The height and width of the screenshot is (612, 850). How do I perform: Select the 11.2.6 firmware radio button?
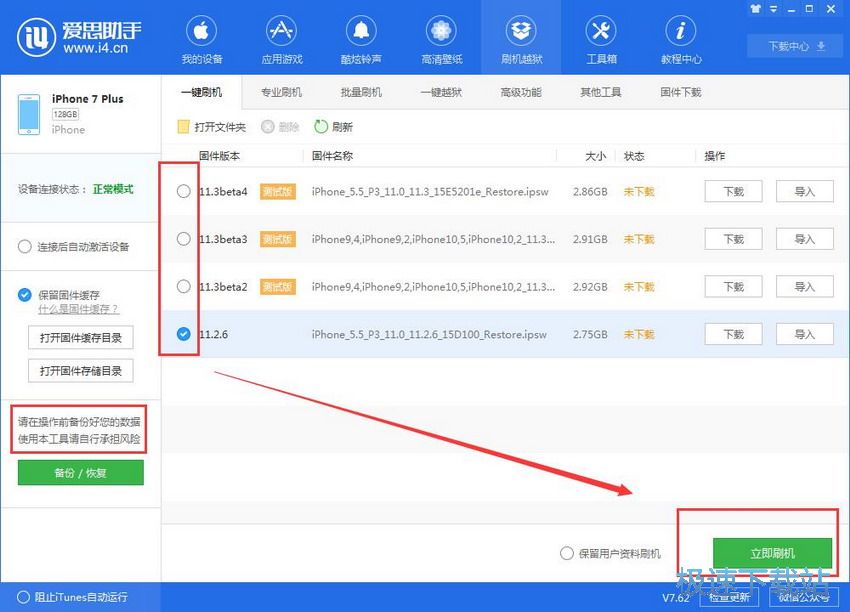coord(184,334)
